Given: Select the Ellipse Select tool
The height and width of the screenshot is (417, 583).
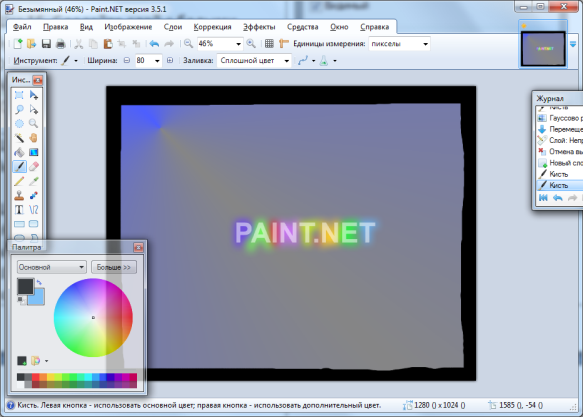Looking at the screenshot, I should pos(19,124).
